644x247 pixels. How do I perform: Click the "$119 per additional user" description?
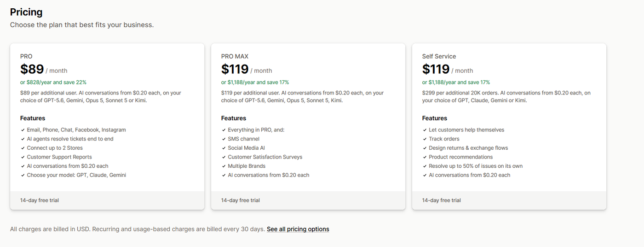(x=302, y=96)
